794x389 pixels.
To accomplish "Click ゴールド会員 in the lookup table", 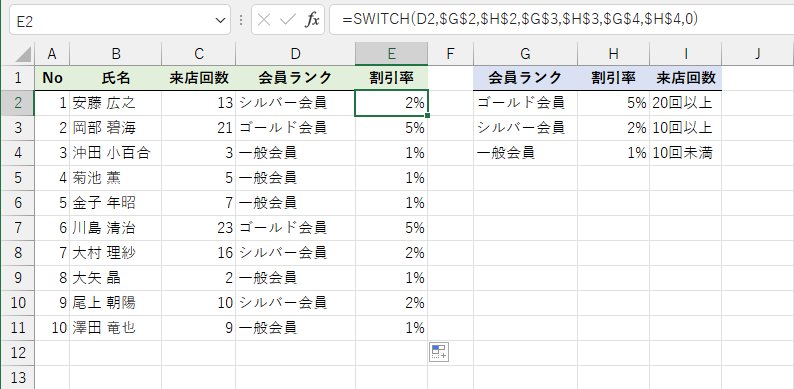I will click(x=526, y=103).
